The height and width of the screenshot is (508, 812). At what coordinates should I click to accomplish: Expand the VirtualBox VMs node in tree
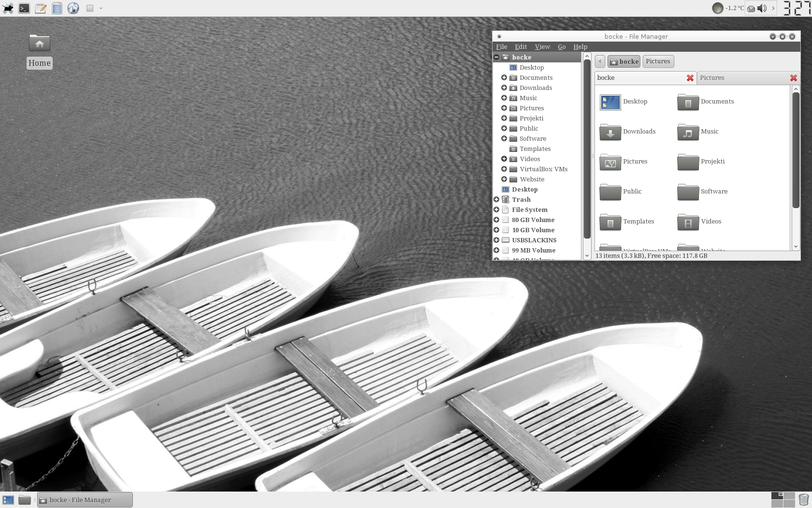(x=504, y=169)
